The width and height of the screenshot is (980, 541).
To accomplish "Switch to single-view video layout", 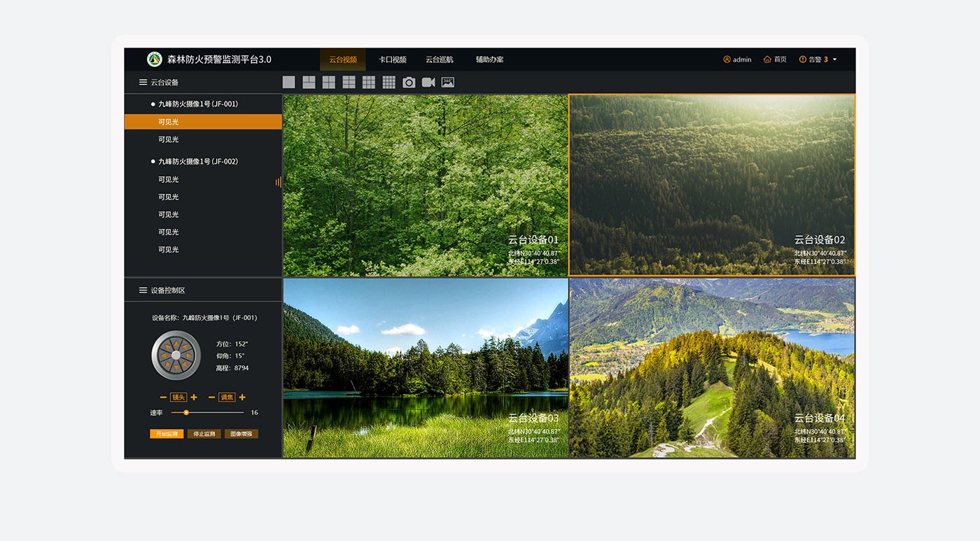I will point(288,83).
